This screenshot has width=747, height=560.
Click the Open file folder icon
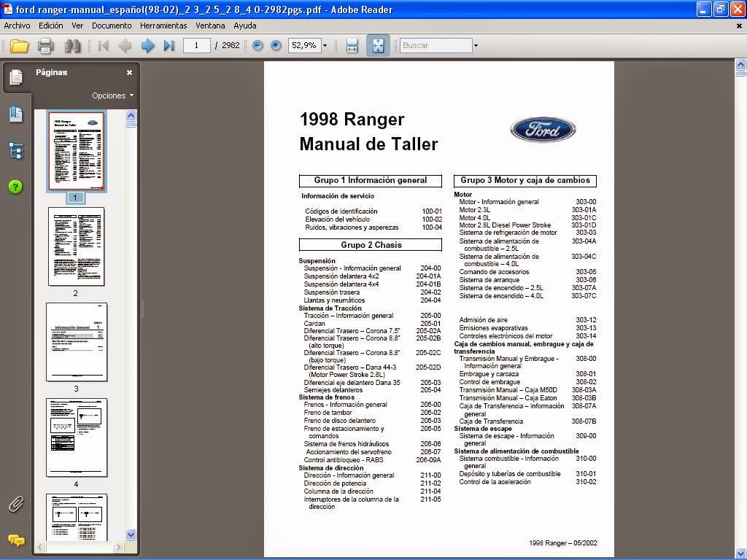pyautogui.click(x=19, y=46)
